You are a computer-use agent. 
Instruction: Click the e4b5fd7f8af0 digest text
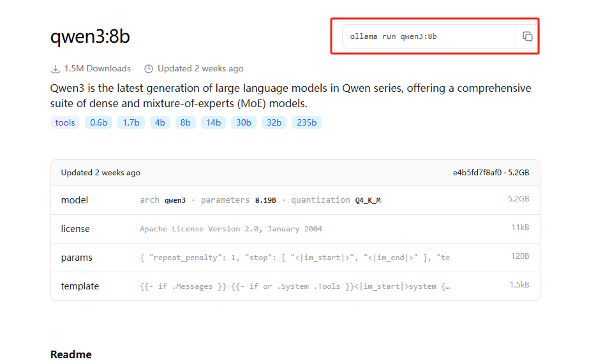coord(477,173)
